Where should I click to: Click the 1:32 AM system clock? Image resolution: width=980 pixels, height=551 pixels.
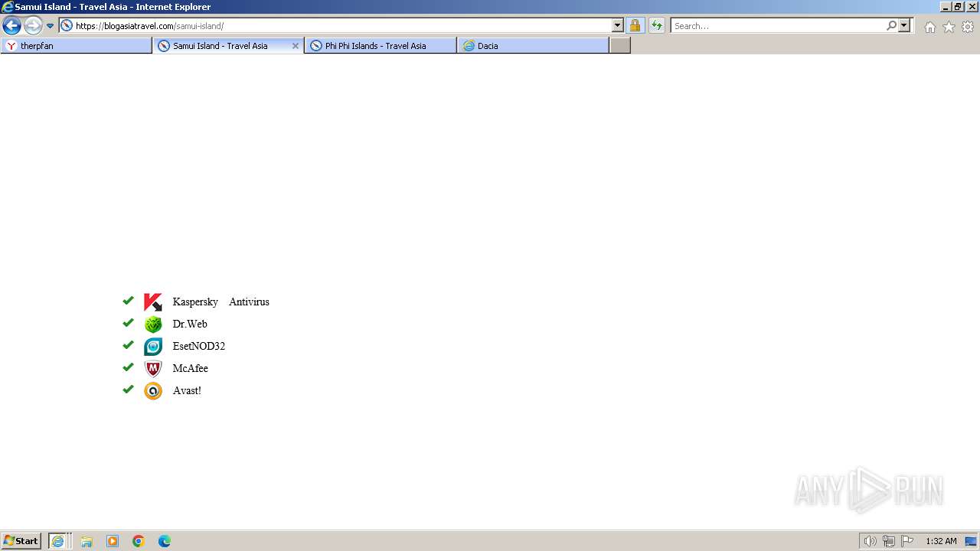coord(941,541)
